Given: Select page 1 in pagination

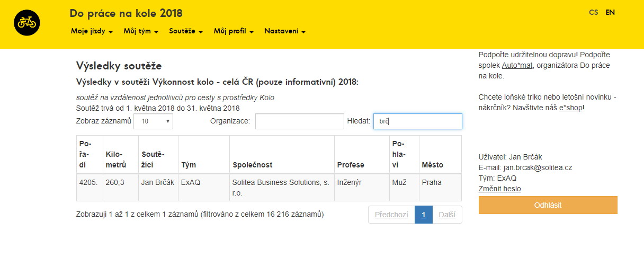Looking at the screenshot, I should (x=424, y=215).
